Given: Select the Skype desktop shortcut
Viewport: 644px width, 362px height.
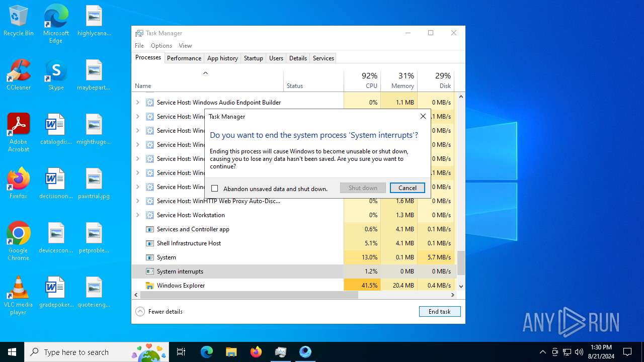Looking at the screenshot, I should [56, 75].
